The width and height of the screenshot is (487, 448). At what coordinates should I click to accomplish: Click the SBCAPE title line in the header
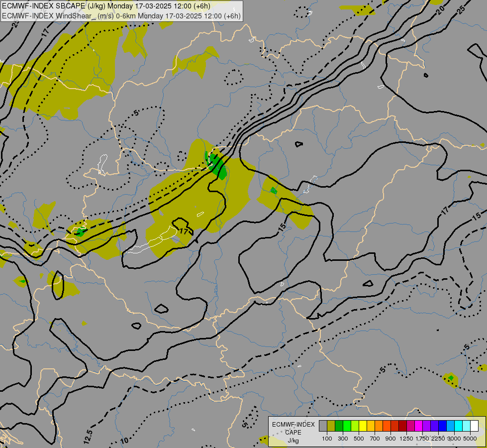point(106,6)
